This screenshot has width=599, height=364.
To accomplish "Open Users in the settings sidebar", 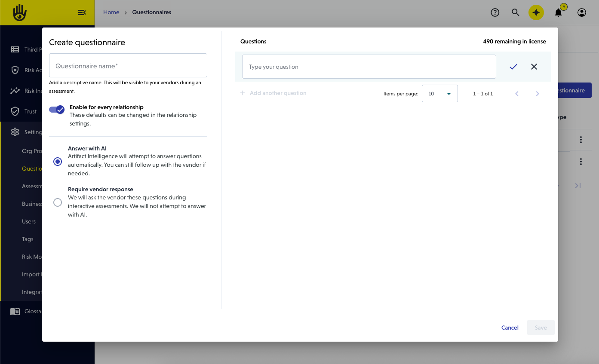I will [x=29, y=221].
